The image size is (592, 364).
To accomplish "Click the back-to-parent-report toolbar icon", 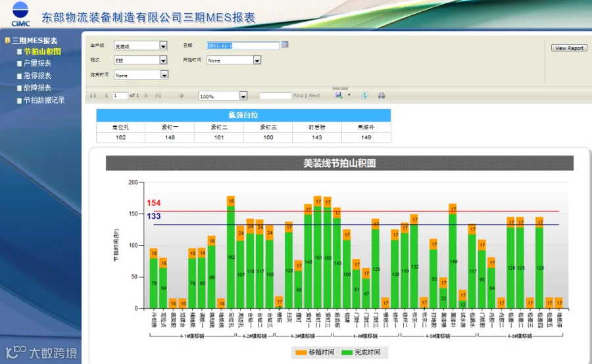I will [x=182, y=95].
